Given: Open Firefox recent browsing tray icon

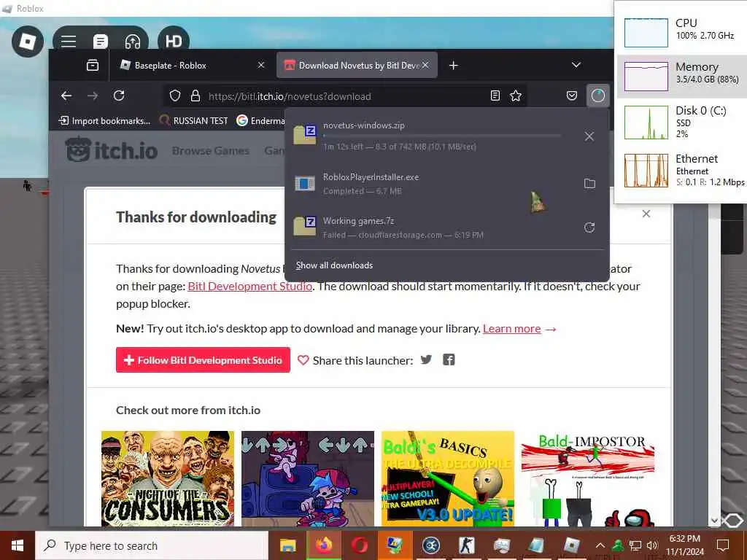Looking at the screenshot, I should [93, 65].
